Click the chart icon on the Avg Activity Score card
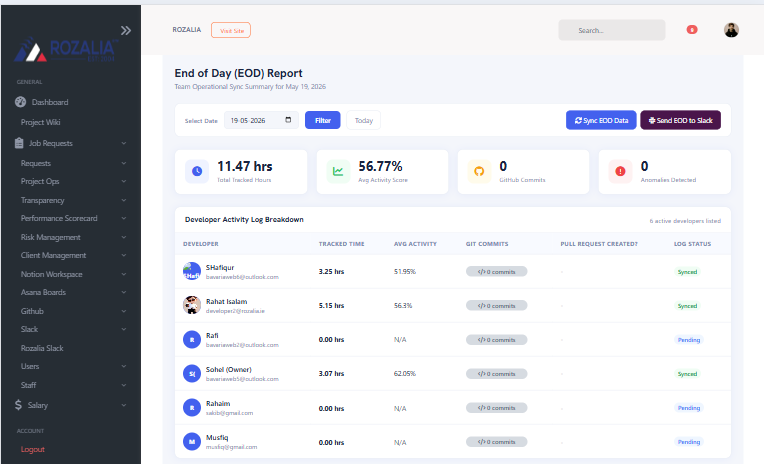The image size is (764, 464). click(338, 171)
